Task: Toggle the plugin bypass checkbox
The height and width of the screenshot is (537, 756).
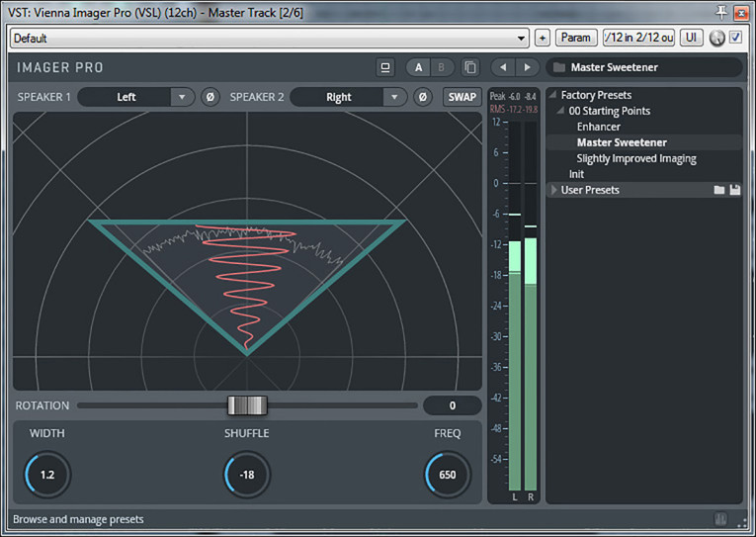Action: pos(735,38)
